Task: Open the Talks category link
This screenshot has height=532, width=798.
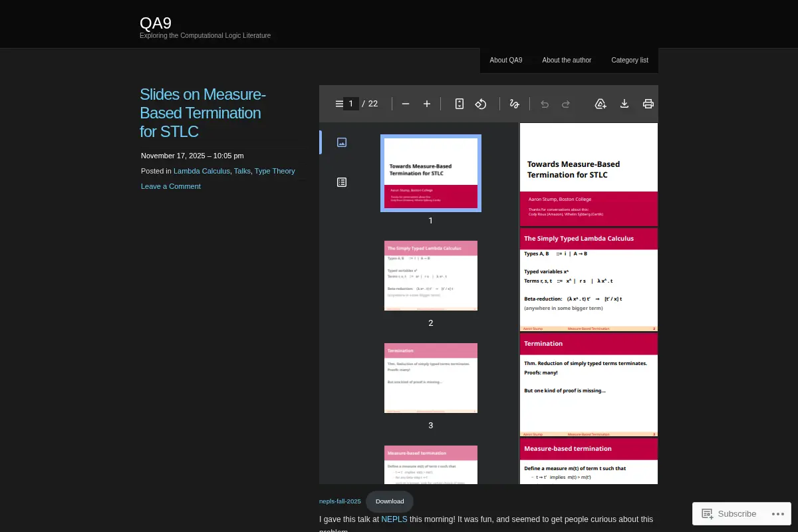Action: tap(242, 171)
